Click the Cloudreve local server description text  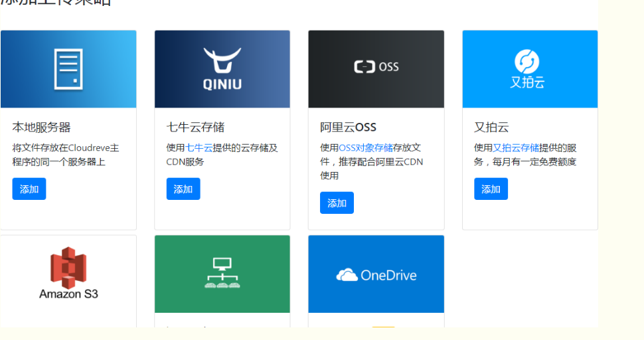(x=66, y=155)
